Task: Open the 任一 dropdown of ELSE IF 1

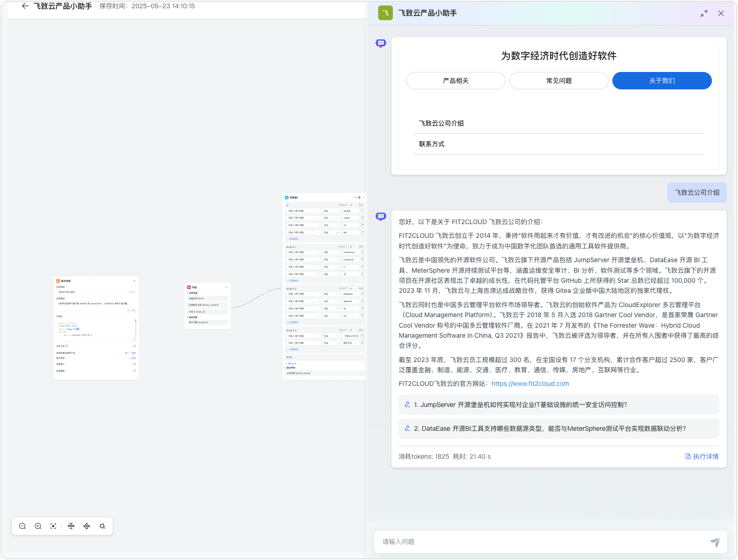Action: [353, 247]
